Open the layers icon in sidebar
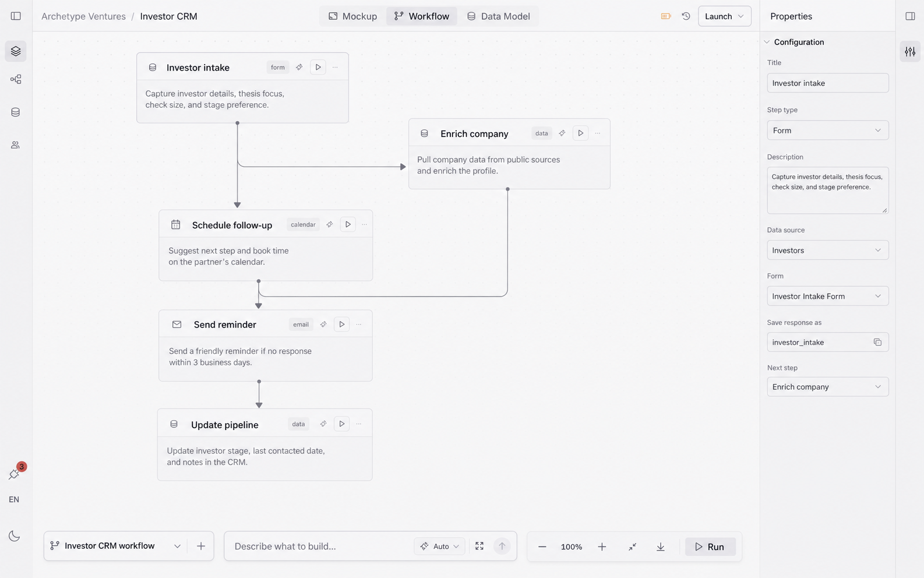 coord(16,51)
